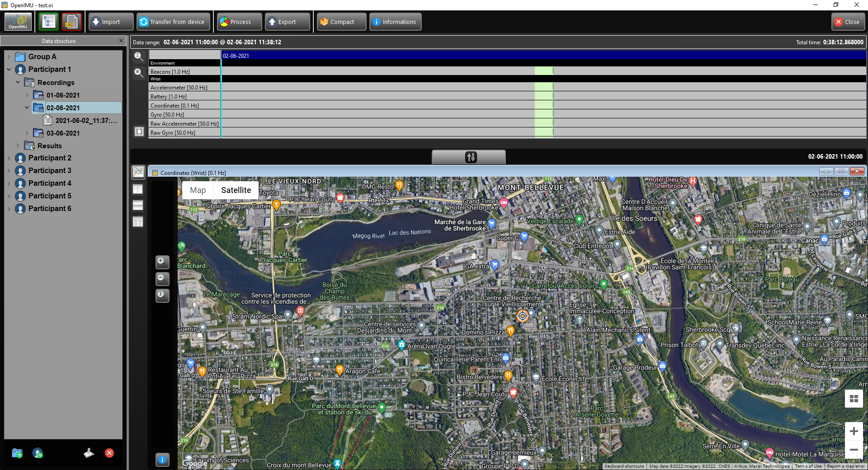
Task: Click the Gyro [50.0 Hz] row label
Action: point(167,114)
